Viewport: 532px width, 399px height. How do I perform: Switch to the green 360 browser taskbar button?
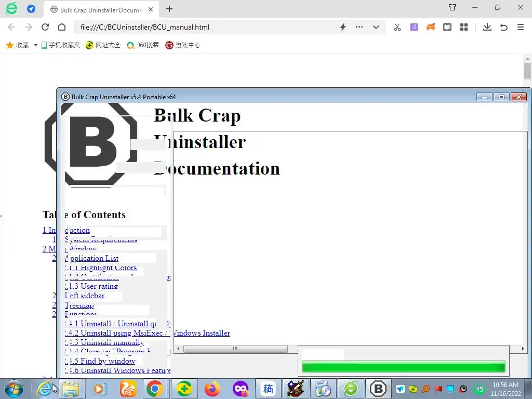tap(351, 389)
